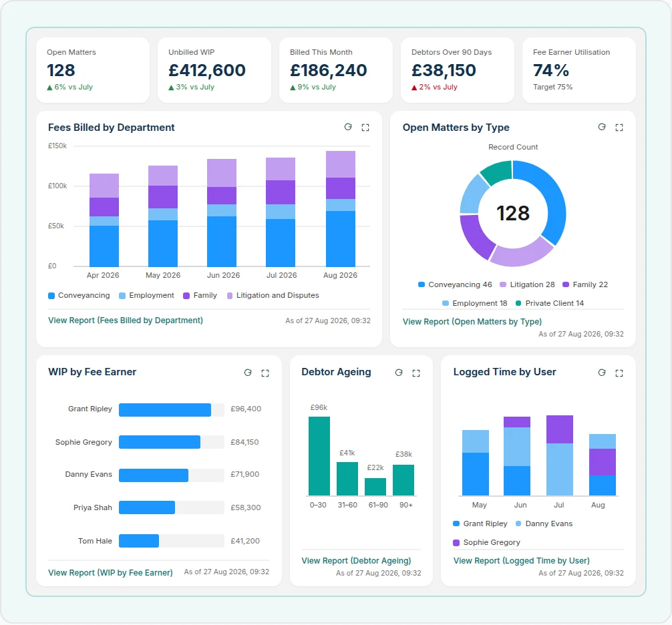Click Tom Hale's WIP bar

[x=139, y=541]
